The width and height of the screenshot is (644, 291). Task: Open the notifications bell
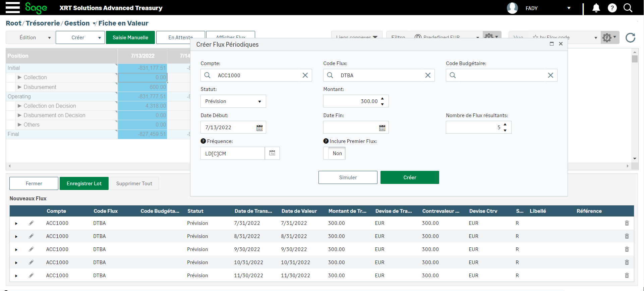[x=596, y=8]
